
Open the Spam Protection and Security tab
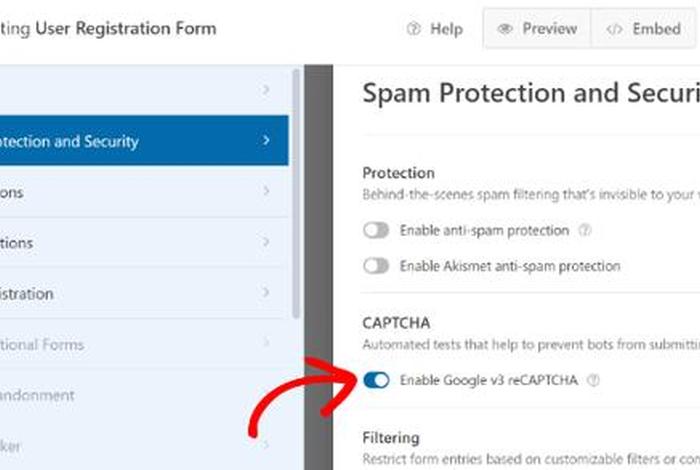(80, 141)
